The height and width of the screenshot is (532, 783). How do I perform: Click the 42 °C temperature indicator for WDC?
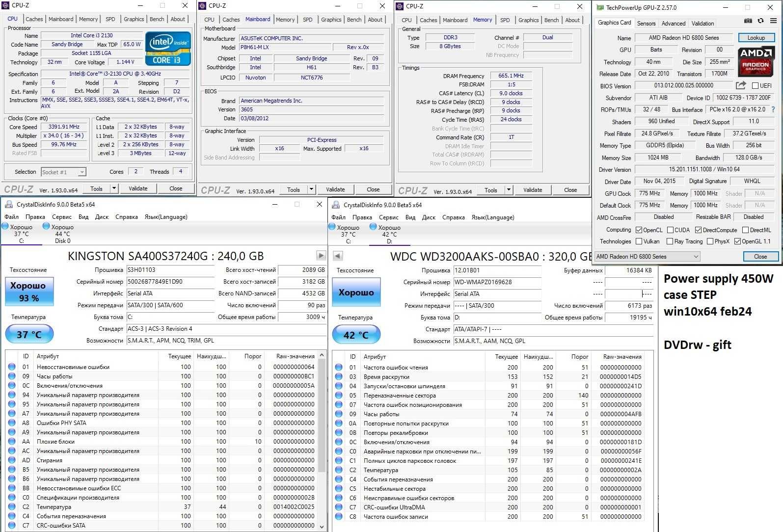tap(356, 335)
